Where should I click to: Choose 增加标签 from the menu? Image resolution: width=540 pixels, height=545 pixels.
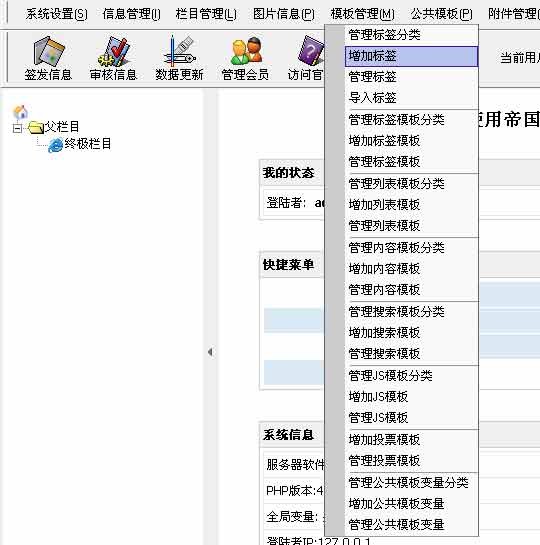(x=411, y=56)
